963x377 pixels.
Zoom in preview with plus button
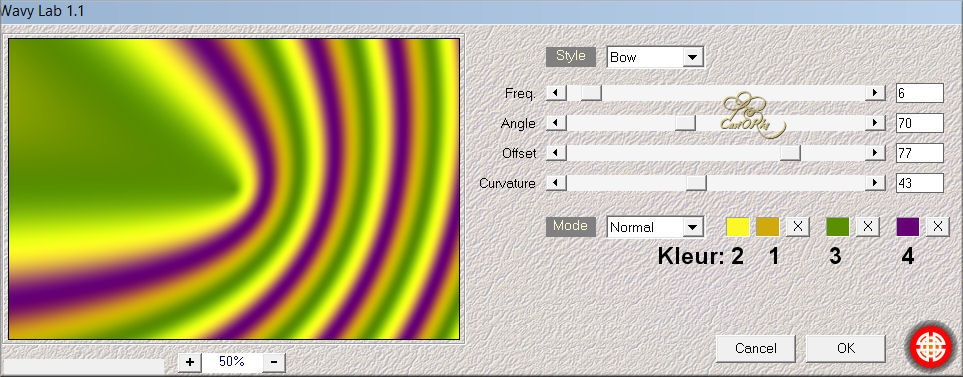tap(190, 362)
